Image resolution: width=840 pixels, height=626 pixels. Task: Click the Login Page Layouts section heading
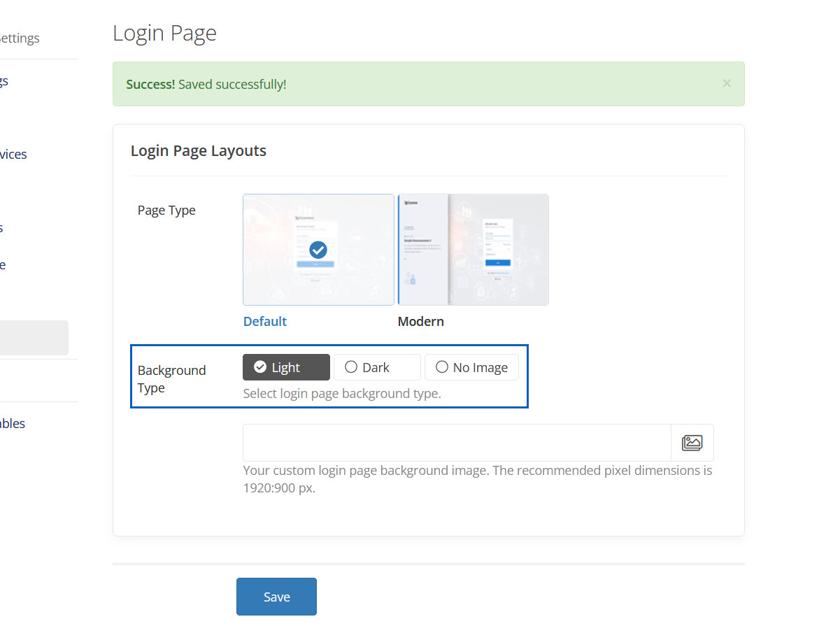tap(199, 151)
